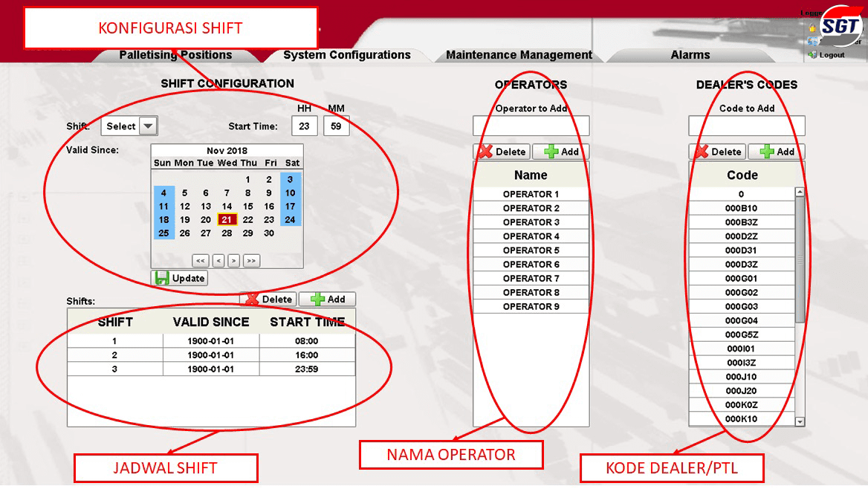
Task: Click the HH start time field
Action: (304, 126)
